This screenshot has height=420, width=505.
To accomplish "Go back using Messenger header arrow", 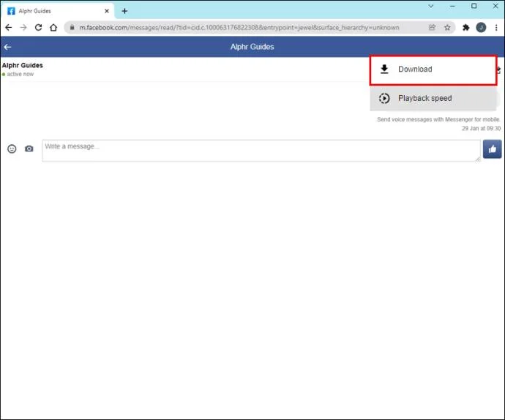I will [x=8, y=47].
